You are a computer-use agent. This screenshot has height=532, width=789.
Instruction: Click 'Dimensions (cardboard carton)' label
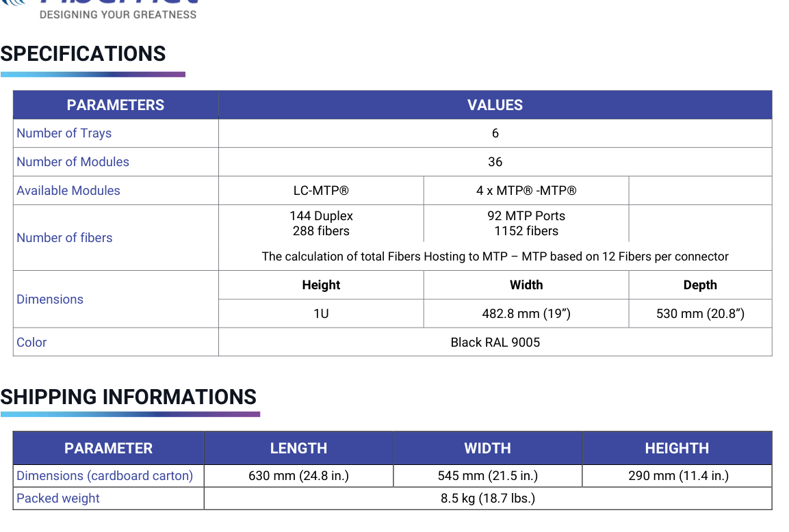click(x=105, y=476)
